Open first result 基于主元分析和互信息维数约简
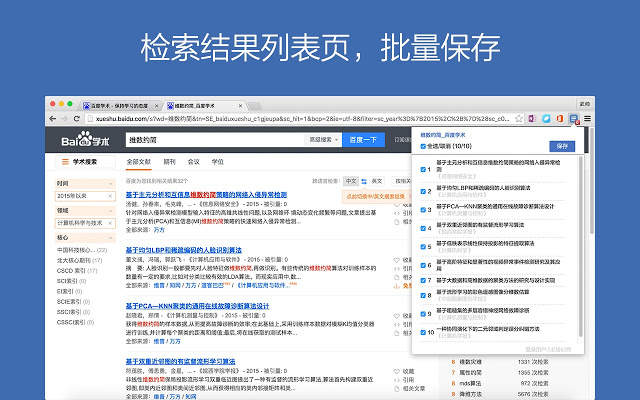Viewport: 640px width, 400px height. tap(206, 195)
